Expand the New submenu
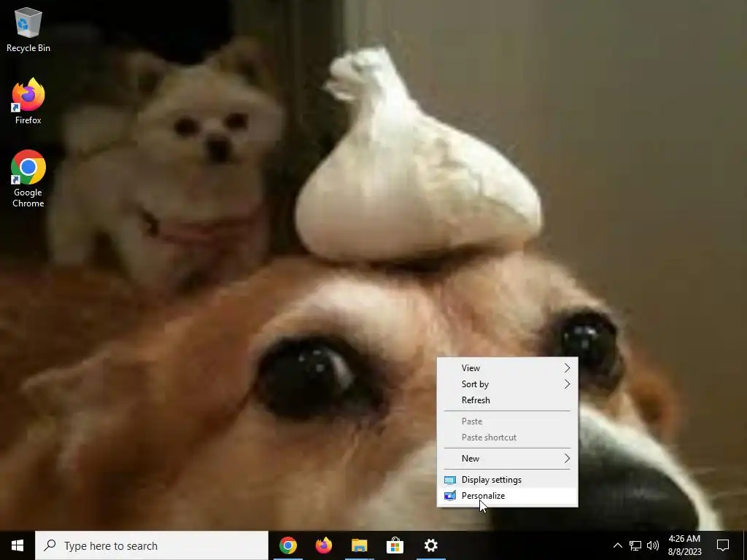Image resolution: width=747 pixels, height=560 pixels. pyautogui.click(x=508, y=459)
